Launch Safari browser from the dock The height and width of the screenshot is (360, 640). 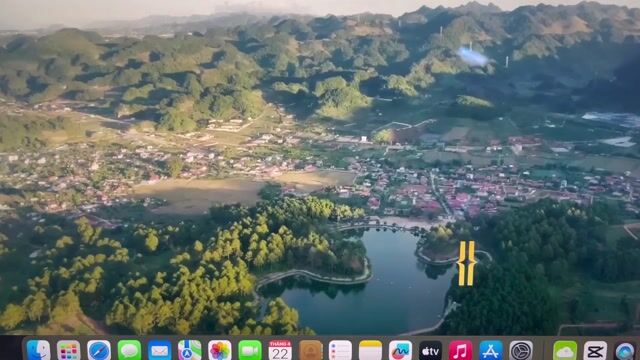tap(99, 351)
